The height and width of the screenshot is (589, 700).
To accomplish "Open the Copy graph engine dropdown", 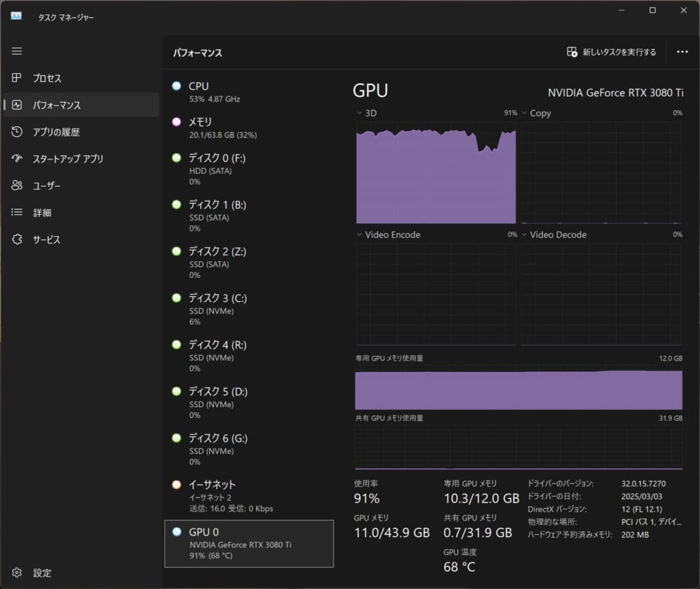I will (525, 113).
